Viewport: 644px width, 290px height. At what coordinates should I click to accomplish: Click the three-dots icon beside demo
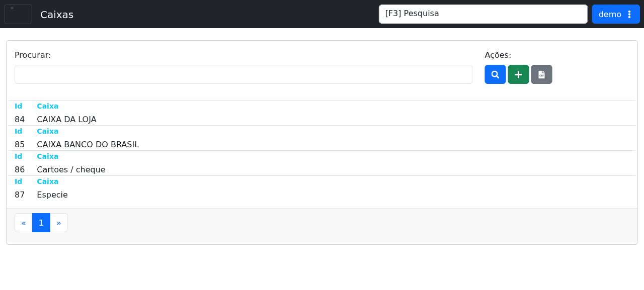click(x=629, y=14)
